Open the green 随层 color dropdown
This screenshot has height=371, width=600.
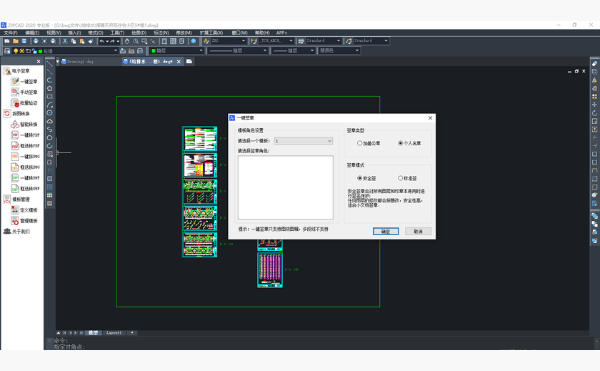point(177,50)
